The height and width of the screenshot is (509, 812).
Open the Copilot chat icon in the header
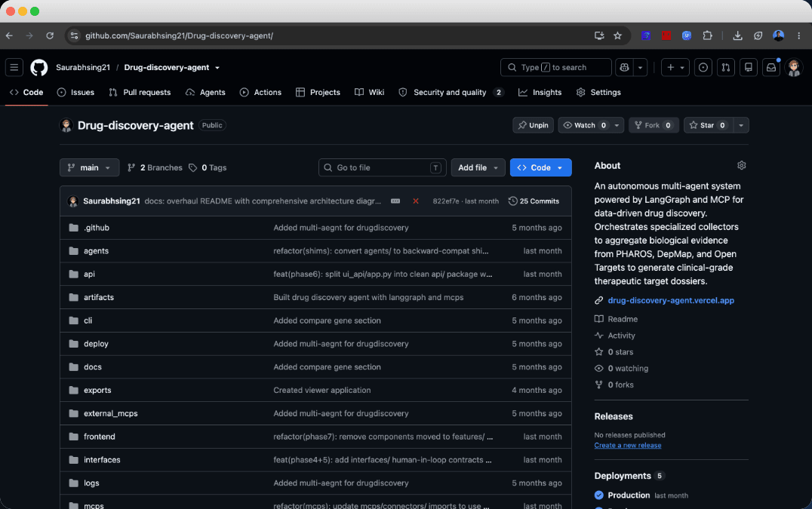(x=625, y=67)
